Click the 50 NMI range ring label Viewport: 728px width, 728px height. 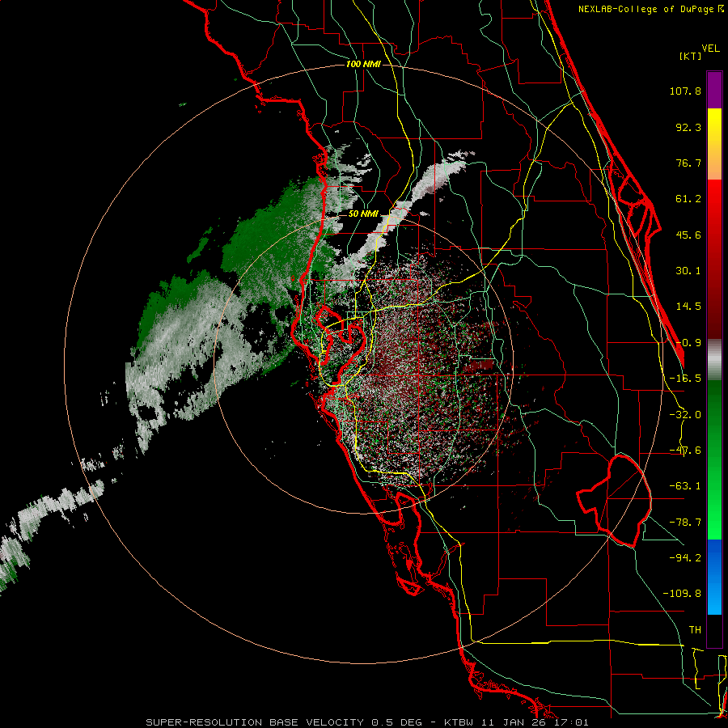(363, 214)
